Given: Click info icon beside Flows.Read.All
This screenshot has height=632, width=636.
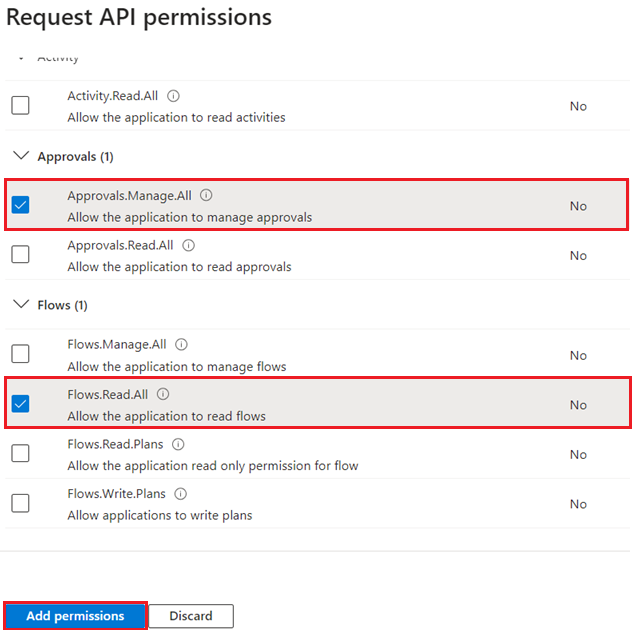Looking at the screenshot, I should (163, 395).
